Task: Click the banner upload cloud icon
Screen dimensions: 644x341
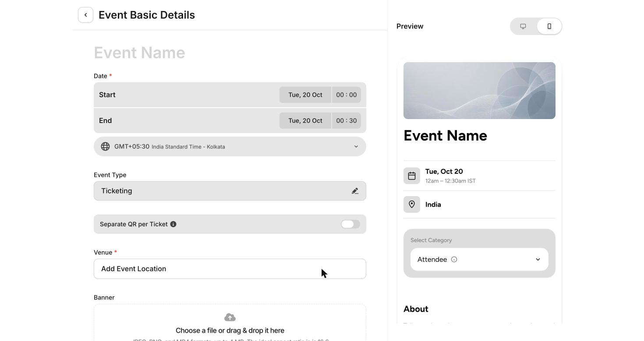Action: point(230,317)
